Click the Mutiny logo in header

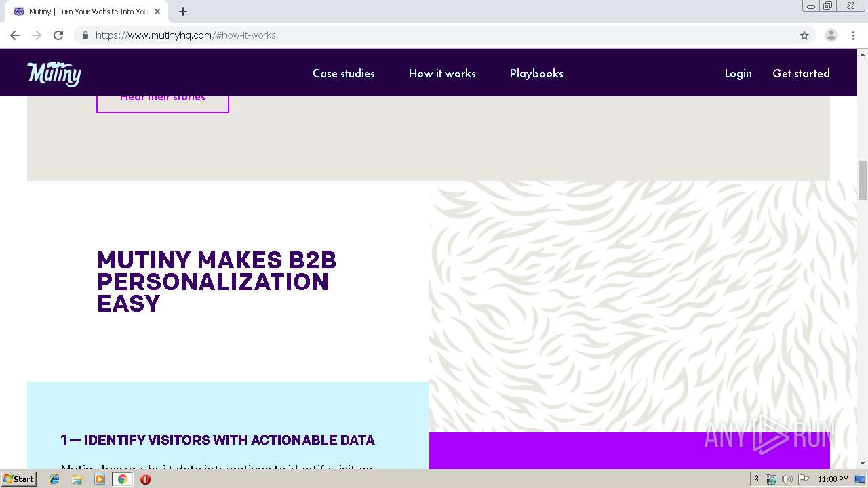tap(54, 74)
